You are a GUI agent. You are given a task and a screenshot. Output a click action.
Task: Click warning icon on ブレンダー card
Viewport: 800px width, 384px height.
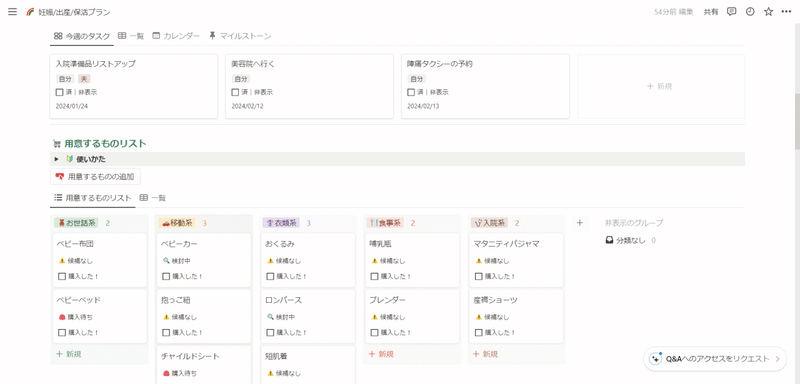[374, 317]
